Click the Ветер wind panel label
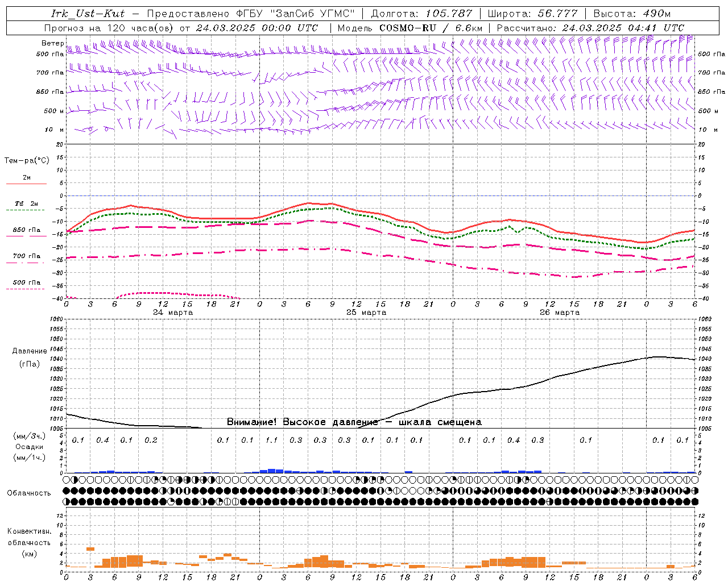728x582 pixels. (x=53, y=43)
